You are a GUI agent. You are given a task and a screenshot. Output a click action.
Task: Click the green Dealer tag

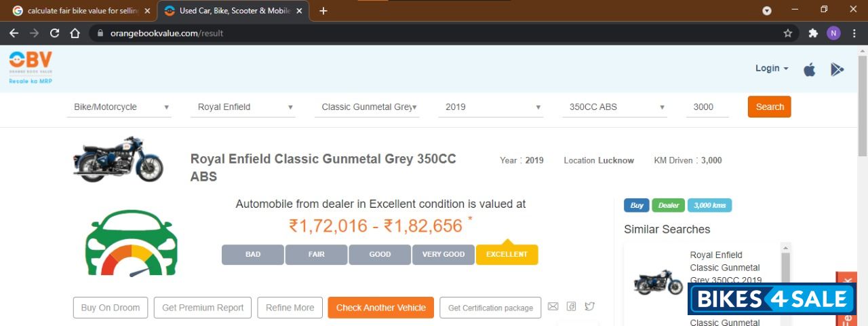(668, 205)
